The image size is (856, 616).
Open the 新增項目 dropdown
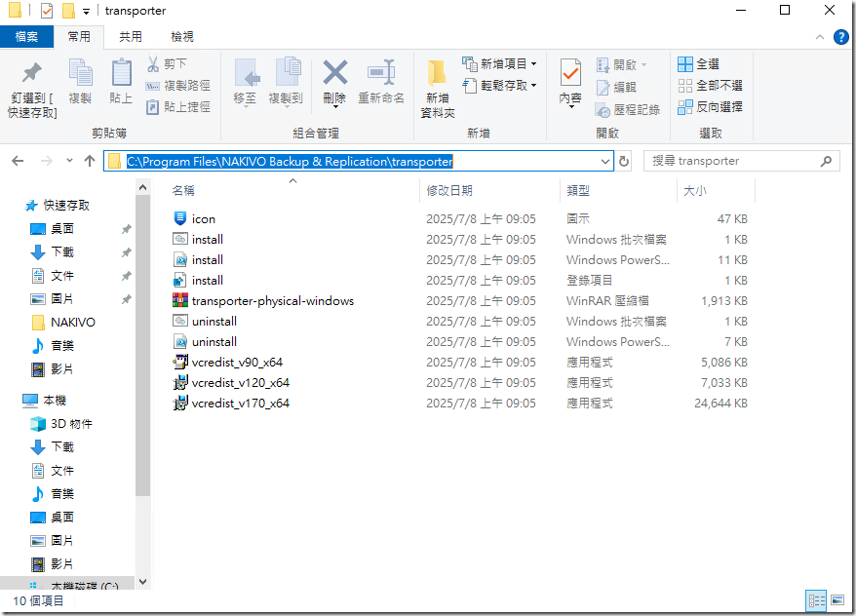coord(499,63)
